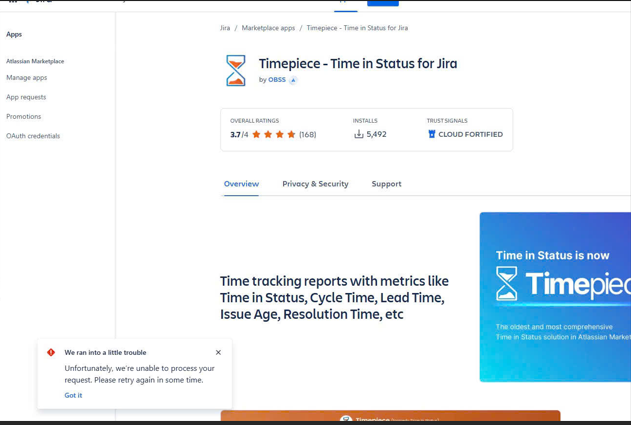
Task: Click the Timepiece - Time in Status breadcrumb
Action: point(357,28)
